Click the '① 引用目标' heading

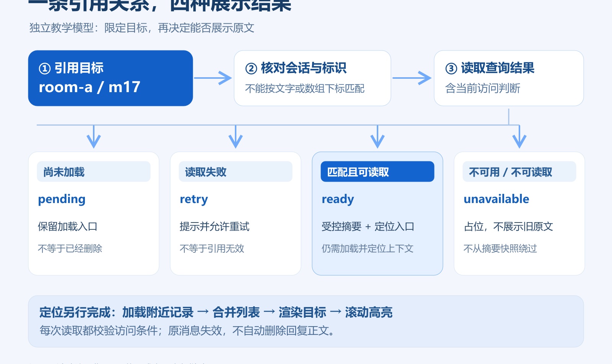click(x=71, y=68)
